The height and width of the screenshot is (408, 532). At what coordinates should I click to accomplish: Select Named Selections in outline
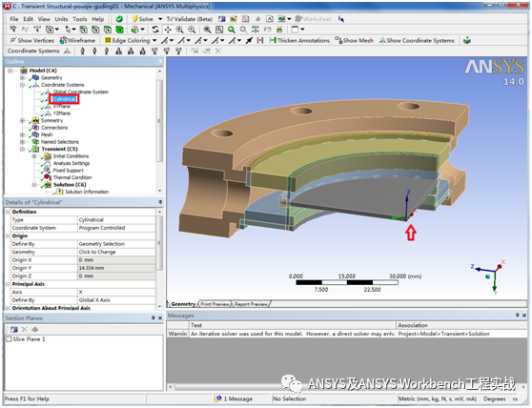tap(60, 142)
